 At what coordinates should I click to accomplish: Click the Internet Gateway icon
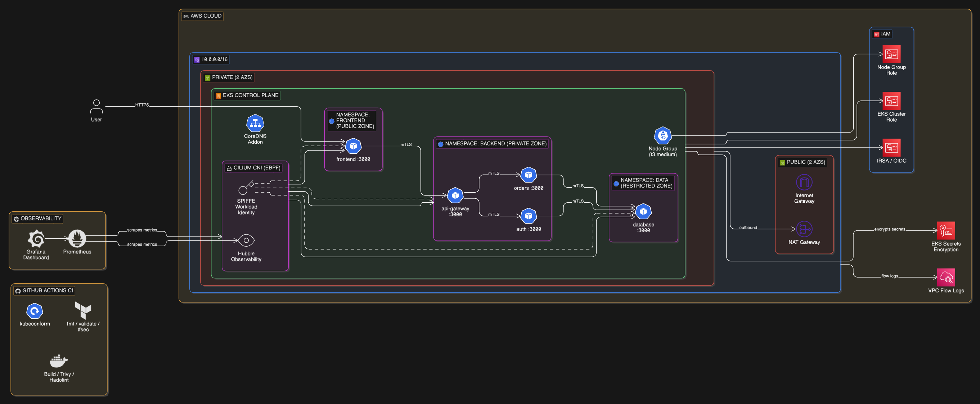coord(804,182)
